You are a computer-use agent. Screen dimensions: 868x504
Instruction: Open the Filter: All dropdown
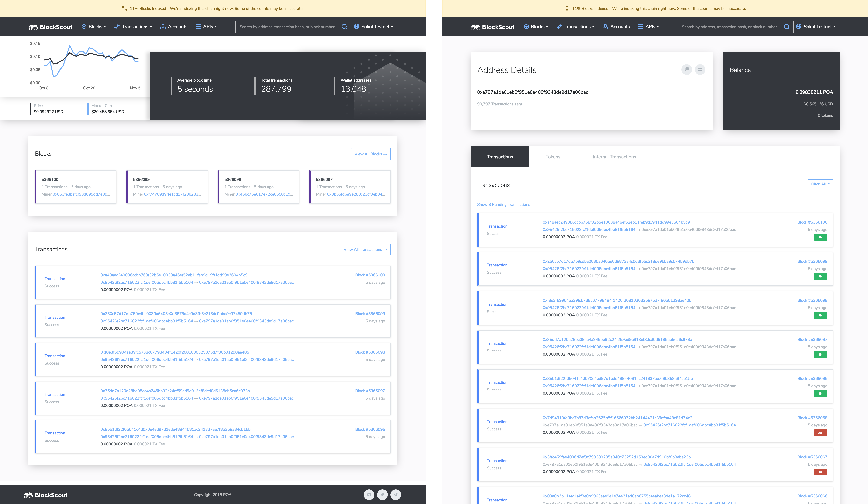pos(820,184)
